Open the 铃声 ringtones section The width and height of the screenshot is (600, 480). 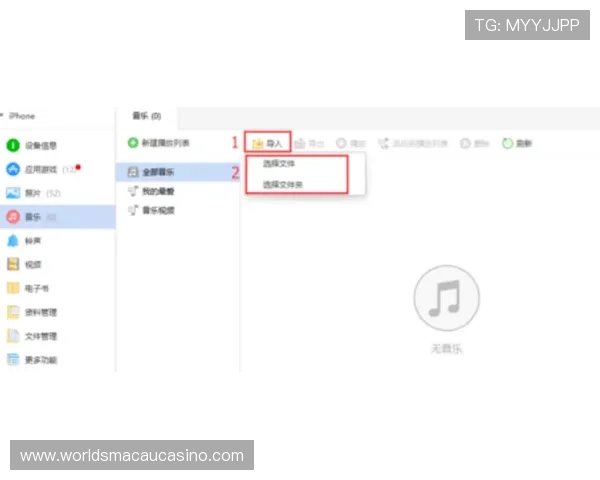coord(24,241)
